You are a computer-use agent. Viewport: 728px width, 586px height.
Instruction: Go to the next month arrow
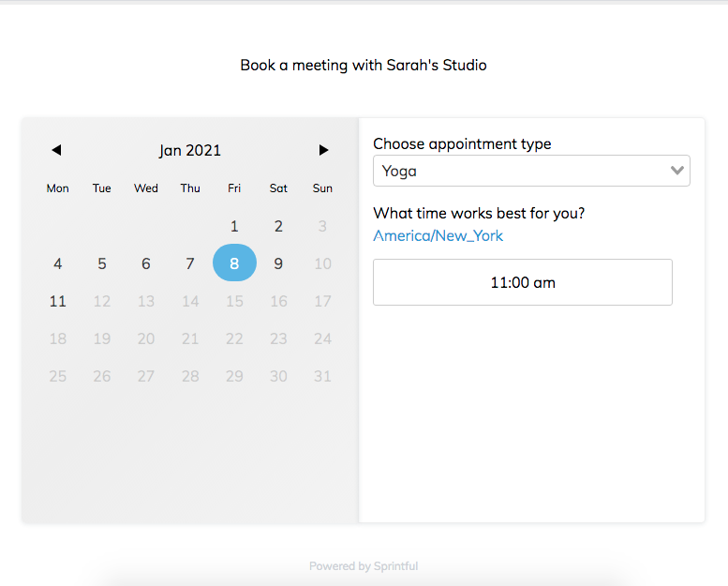click(x=323, y=150)
